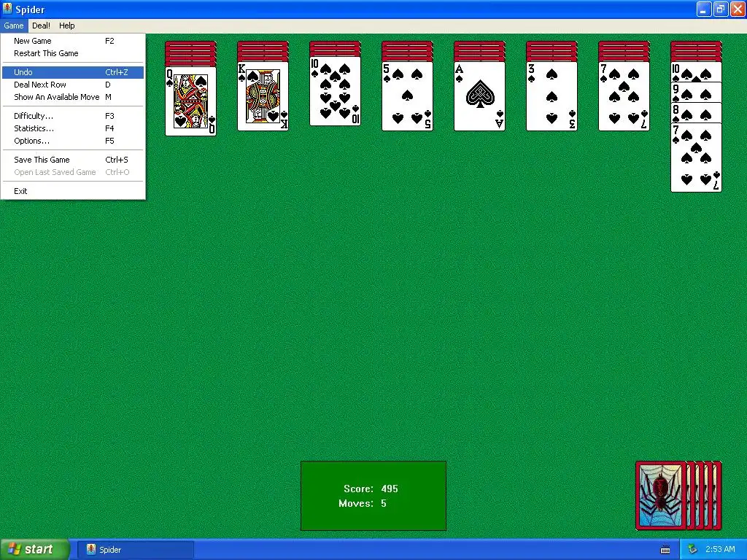Choose New Game from the menu
The width and height of the screenshot is (747, 560).
(73, 41)
